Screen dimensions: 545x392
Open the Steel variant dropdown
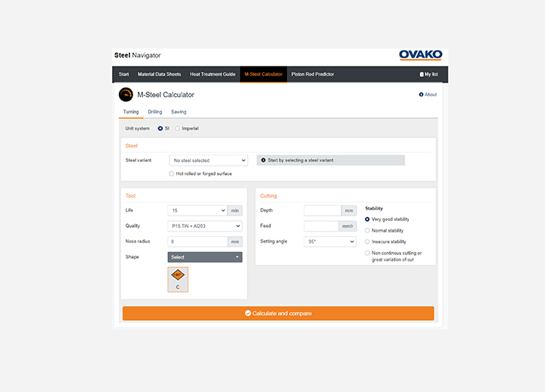click(207, 160)
